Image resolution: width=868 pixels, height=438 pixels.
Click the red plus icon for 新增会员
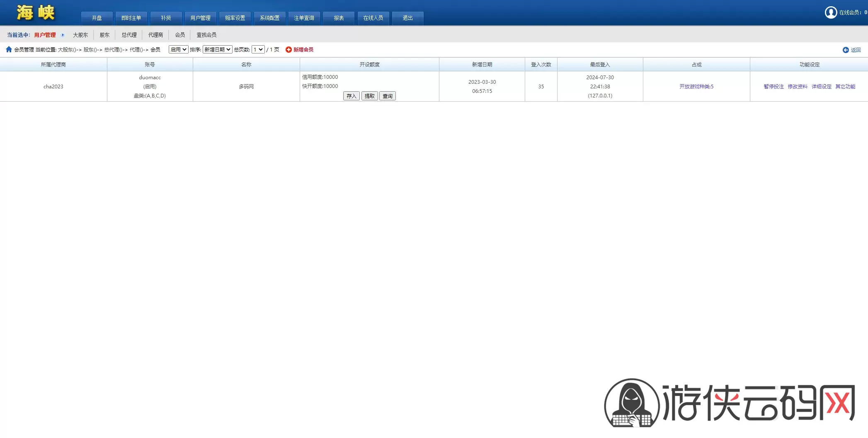click(289, 50)
